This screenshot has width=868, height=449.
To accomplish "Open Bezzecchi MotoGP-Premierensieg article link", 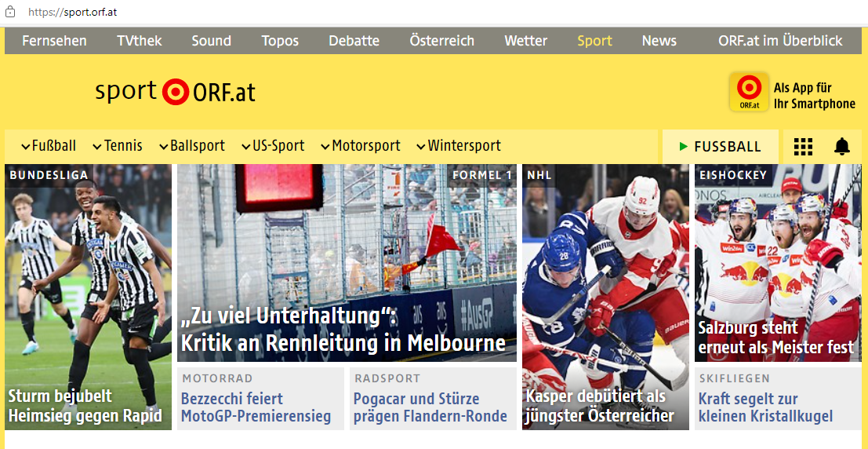I will click(256, 407).
